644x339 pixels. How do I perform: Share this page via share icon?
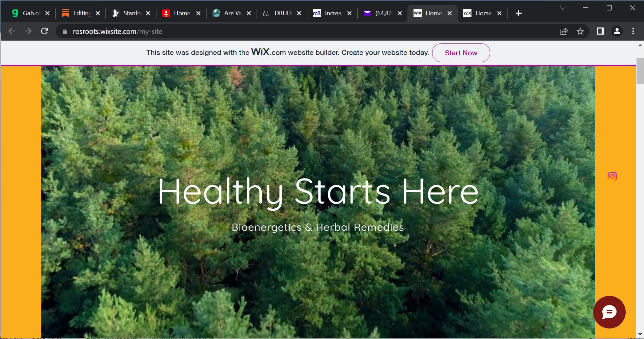click(564, 31)
